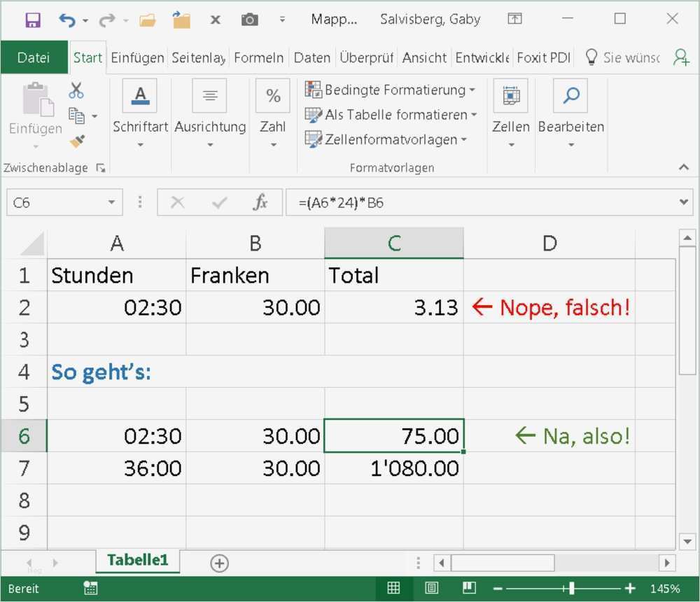This screenshot has height=602, width=700.
Task: Open the Bearbeiten search group
Action: 571,113
